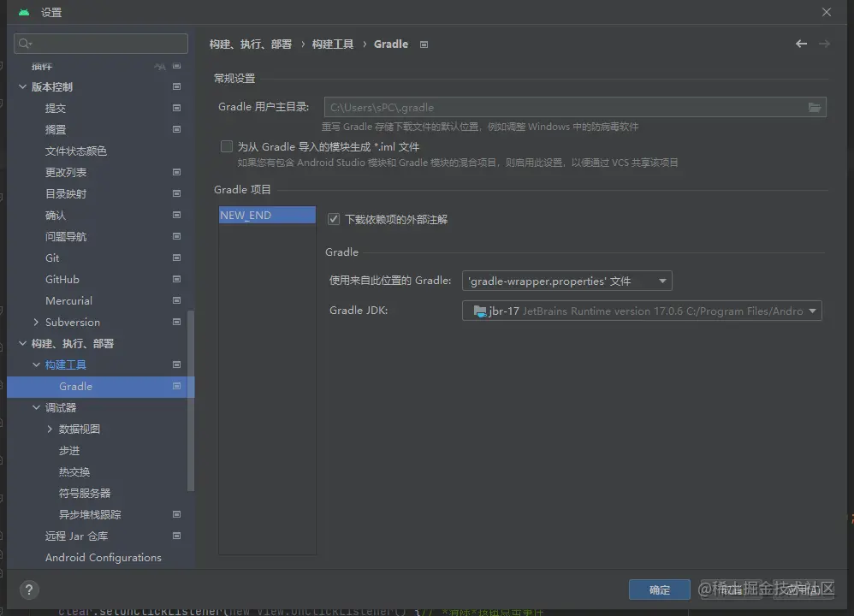Click project-scope icon beside 搁置
Screen dimensions: 854x616
pyautogui.click(x=176, y=129)
